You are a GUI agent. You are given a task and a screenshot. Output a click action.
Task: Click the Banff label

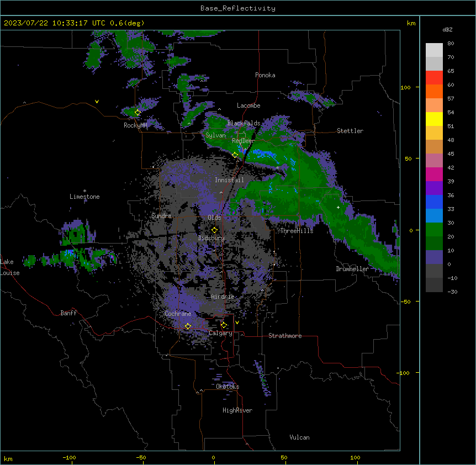pyautogui.click(x=68, y=313)
